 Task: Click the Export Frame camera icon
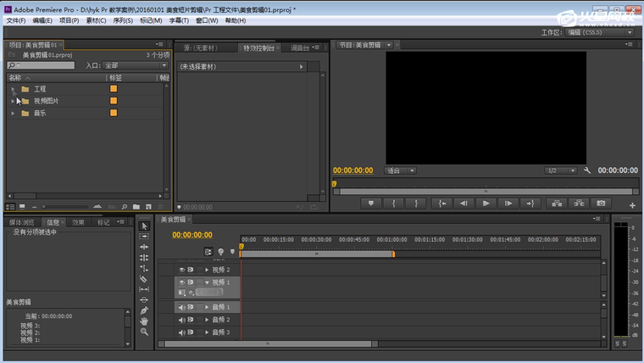[601, 204]
